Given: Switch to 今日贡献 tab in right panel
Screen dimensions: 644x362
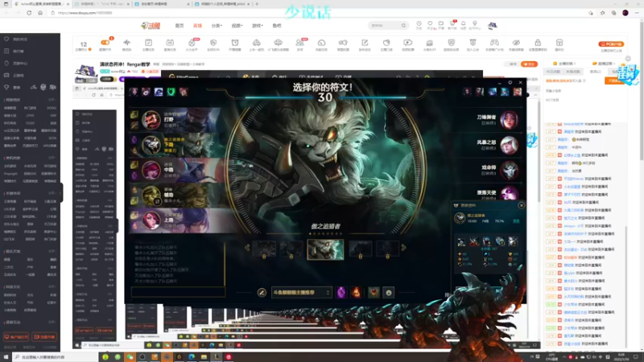Looking at the screenshot, I should (553, 72).
